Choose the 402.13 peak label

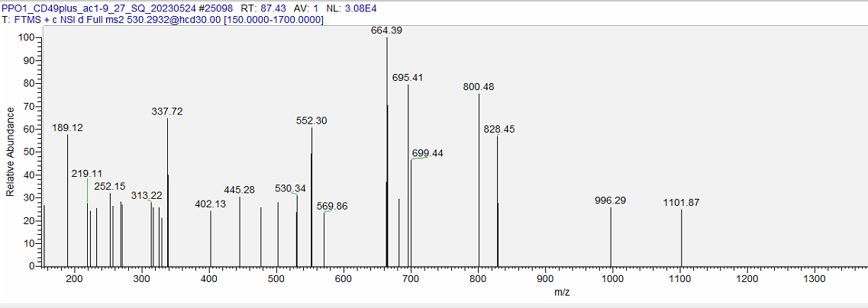click(x=211, y=204)
